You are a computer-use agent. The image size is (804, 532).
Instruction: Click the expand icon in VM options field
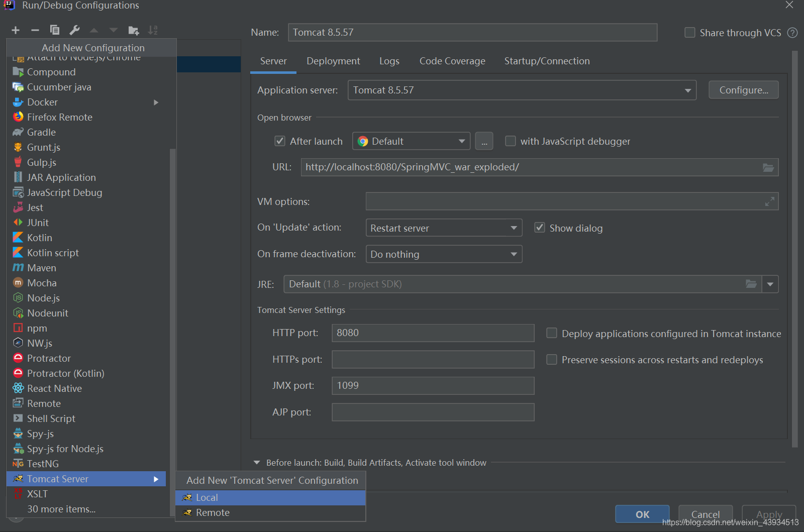point(769,201)
